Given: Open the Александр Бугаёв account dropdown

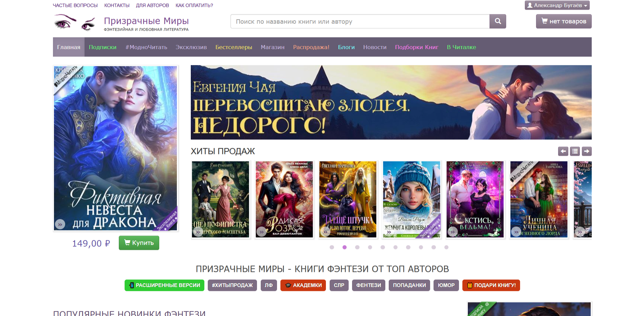Looking at the screenshot, I should point(557,5).
